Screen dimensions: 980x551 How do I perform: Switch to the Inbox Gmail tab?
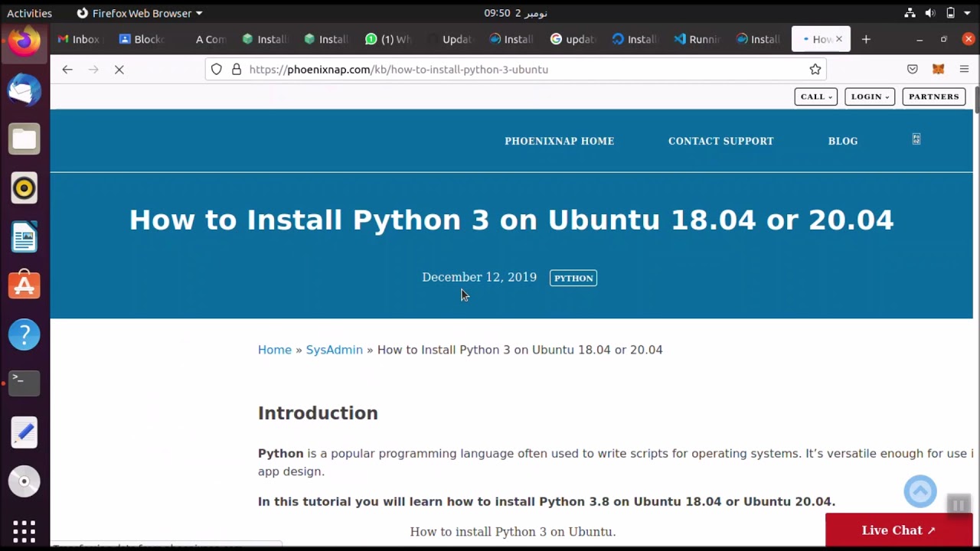click(x=79, y=39)
